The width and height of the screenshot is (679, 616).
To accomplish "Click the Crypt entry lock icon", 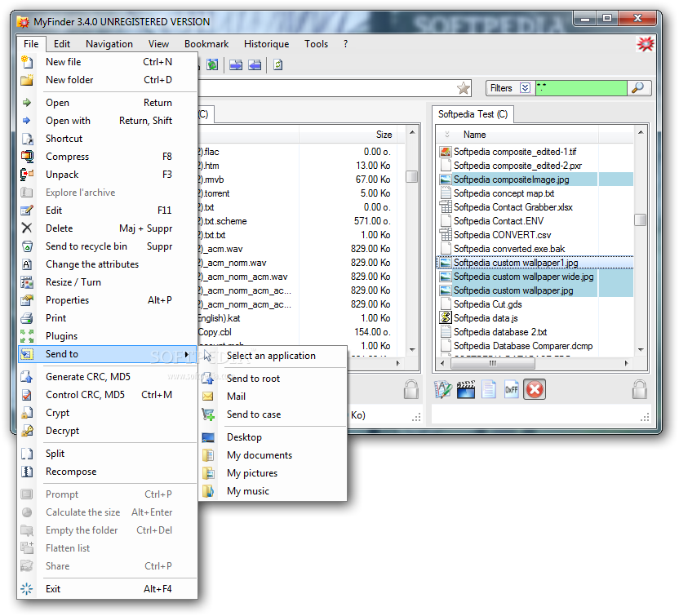I will click(27, 413).
